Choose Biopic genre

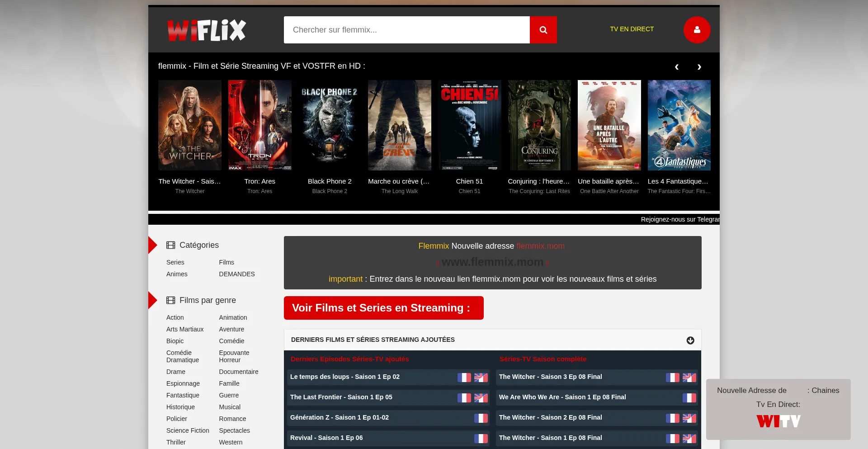[175, 341]
